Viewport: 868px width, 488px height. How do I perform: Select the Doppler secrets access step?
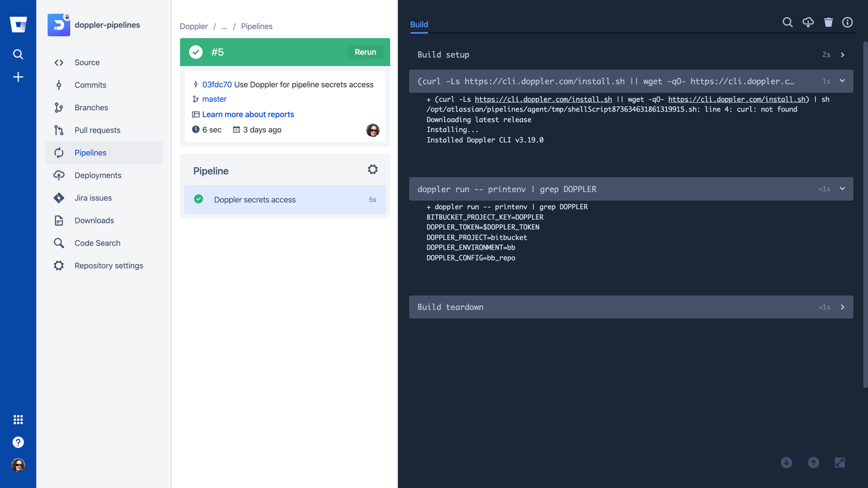click(285, 200)
